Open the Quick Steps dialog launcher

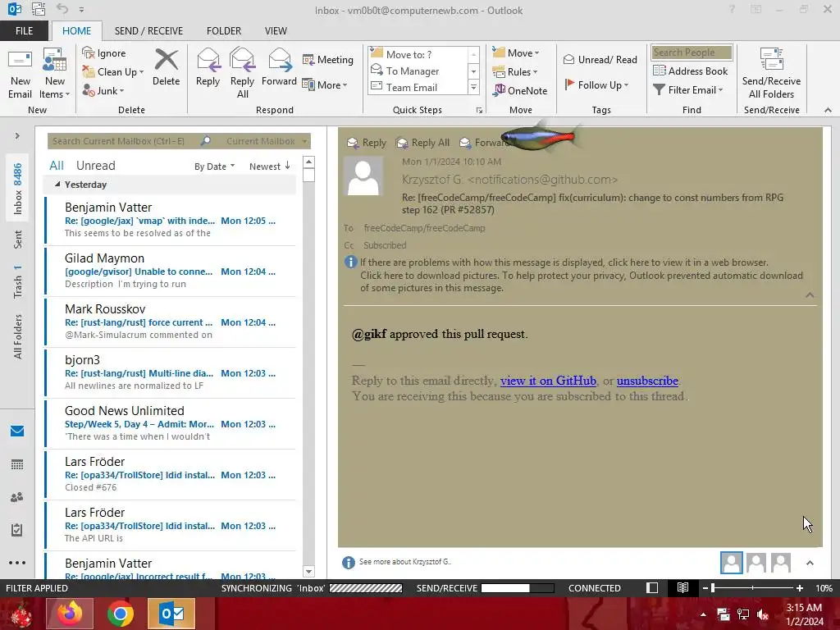tap(479, 111)
